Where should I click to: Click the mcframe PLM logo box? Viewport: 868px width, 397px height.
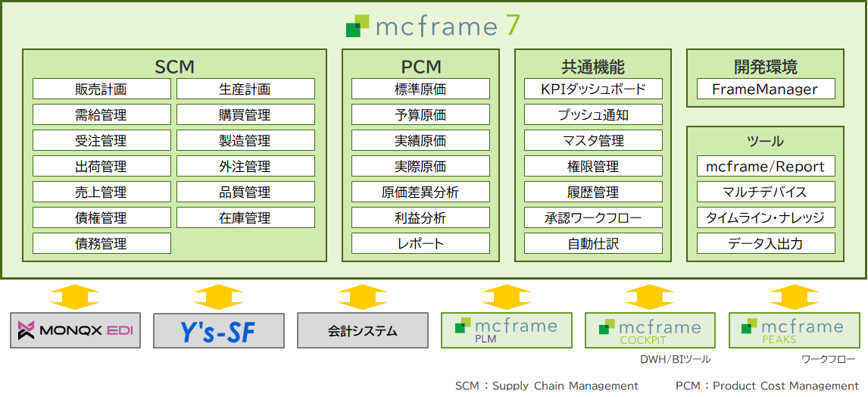(x=507, y=330)
